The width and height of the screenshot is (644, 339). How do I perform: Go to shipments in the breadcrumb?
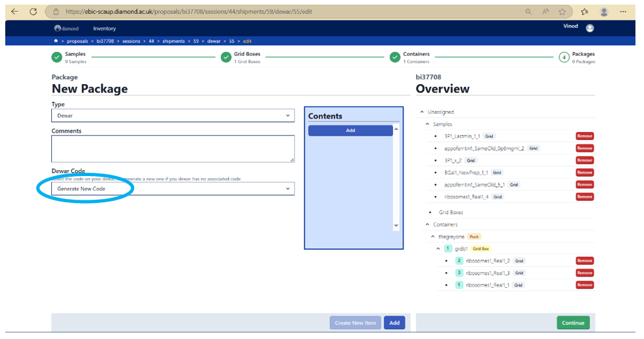pos(173,41)
